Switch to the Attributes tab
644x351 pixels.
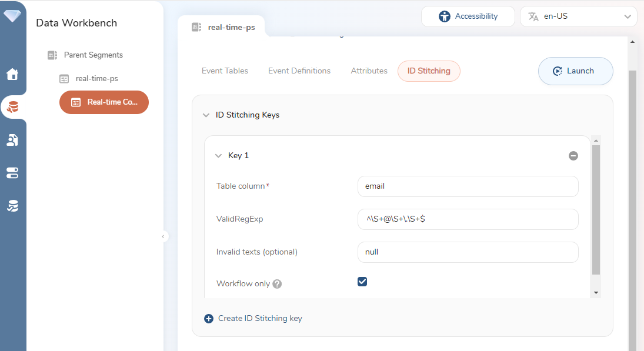[369, 71]
